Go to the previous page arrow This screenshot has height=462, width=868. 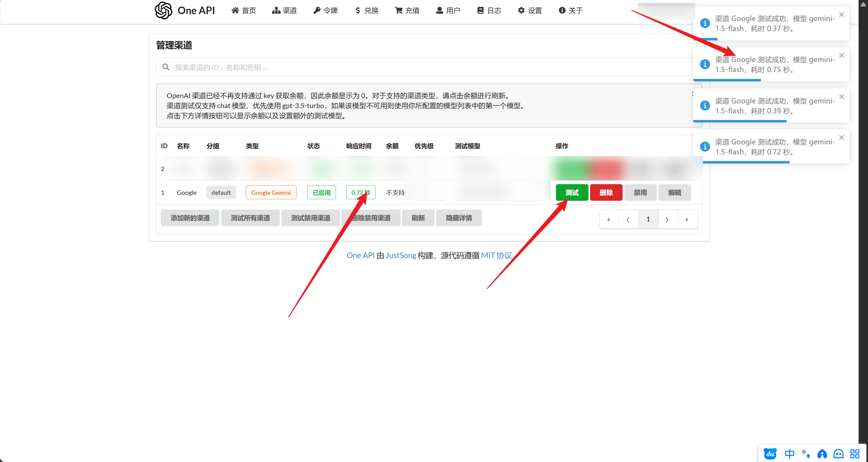(x=628, y=220)
